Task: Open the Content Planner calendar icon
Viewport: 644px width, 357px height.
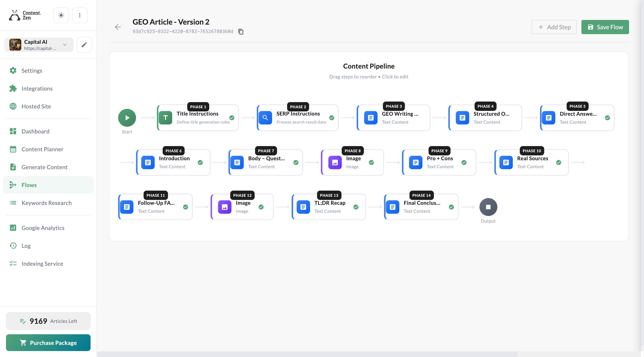Action: click(x=13, y=149)
